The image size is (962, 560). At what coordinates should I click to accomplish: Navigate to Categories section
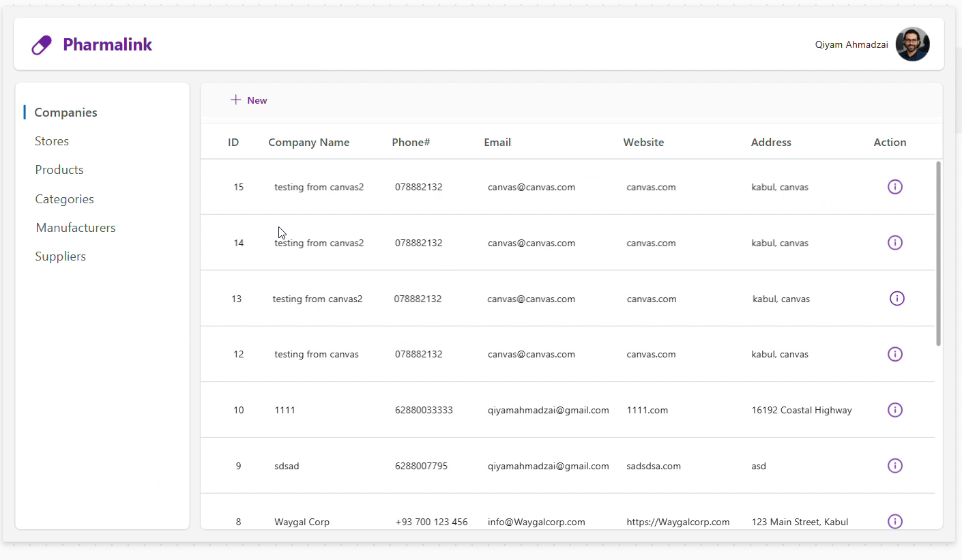(64, 199)
